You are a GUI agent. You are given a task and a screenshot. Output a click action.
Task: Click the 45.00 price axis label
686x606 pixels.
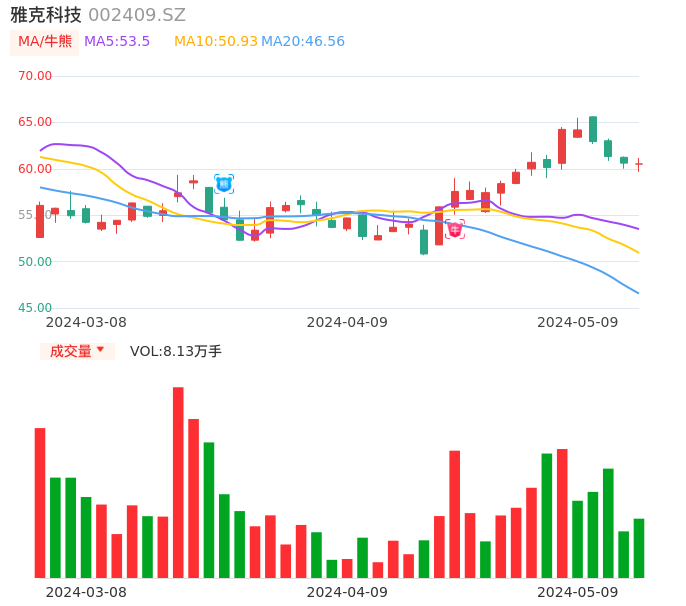pyautogui.click(x=36, y=308)
